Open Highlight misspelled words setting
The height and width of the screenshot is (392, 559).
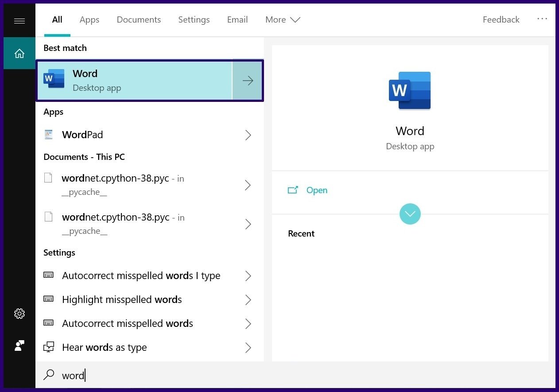122,300
